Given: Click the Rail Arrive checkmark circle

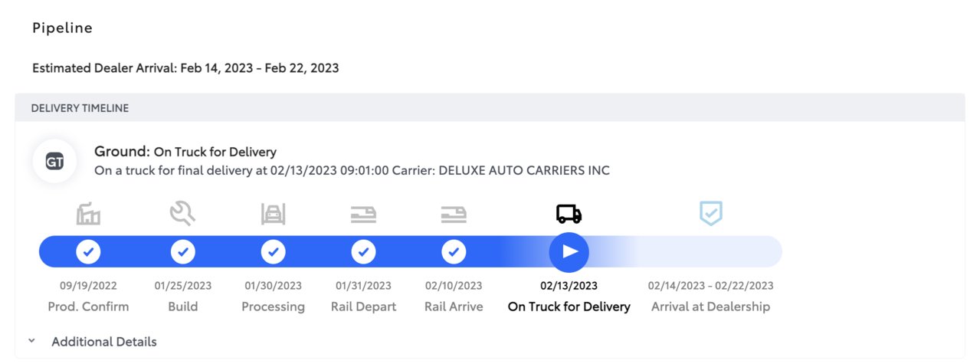Looking at the screenshot, I should 454,251.
